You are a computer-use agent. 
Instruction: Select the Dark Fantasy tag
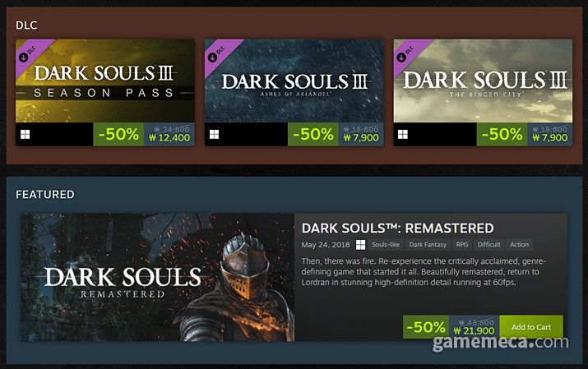428,244
